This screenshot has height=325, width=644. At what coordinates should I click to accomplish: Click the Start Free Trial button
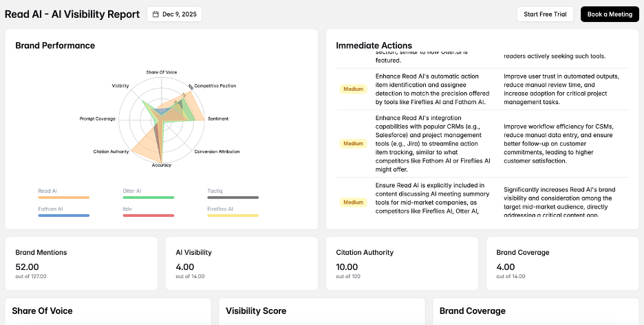(x=545, y=14)
